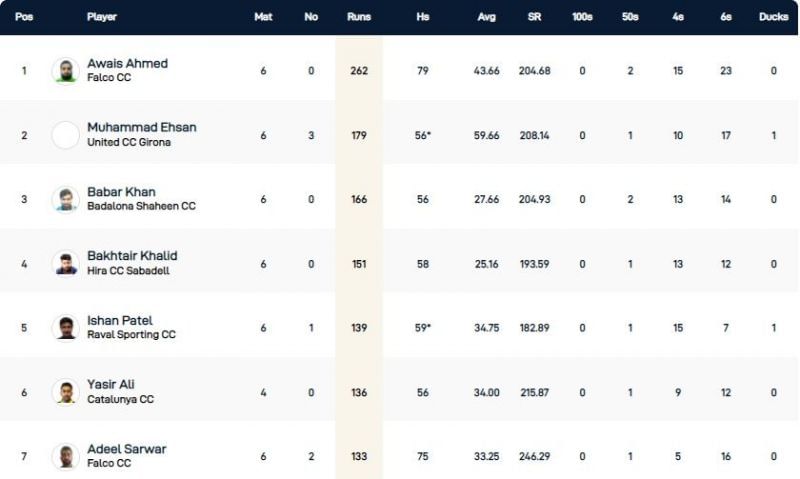
Task: Sort by the Avg column header
Action: coord(487,17)
